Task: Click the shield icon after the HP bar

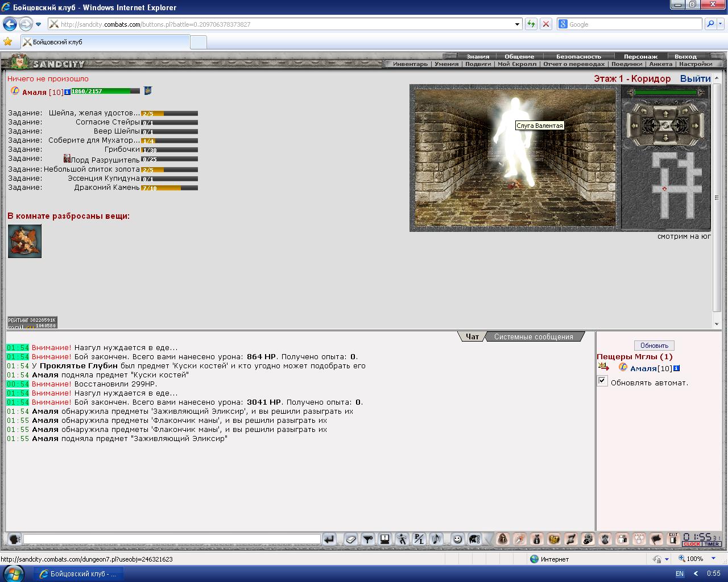Action: pyautogui.click(x=147, y=91)
